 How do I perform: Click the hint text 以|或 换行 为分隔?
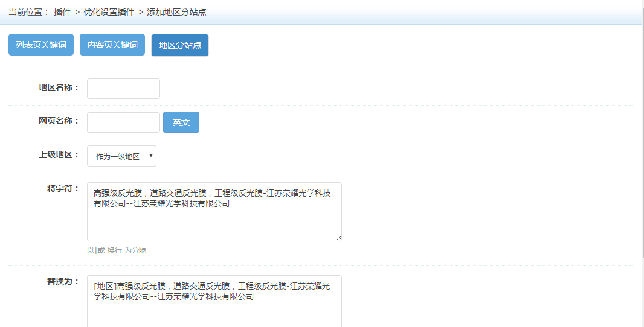(117, 250)
